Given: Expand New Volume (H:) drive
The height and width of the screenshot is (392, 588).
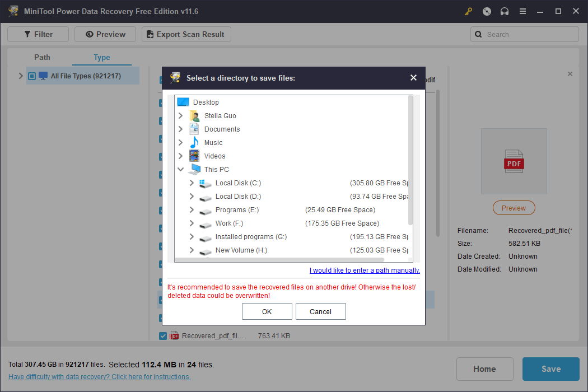Looking at the screenshot, I should tap(192, 250).
